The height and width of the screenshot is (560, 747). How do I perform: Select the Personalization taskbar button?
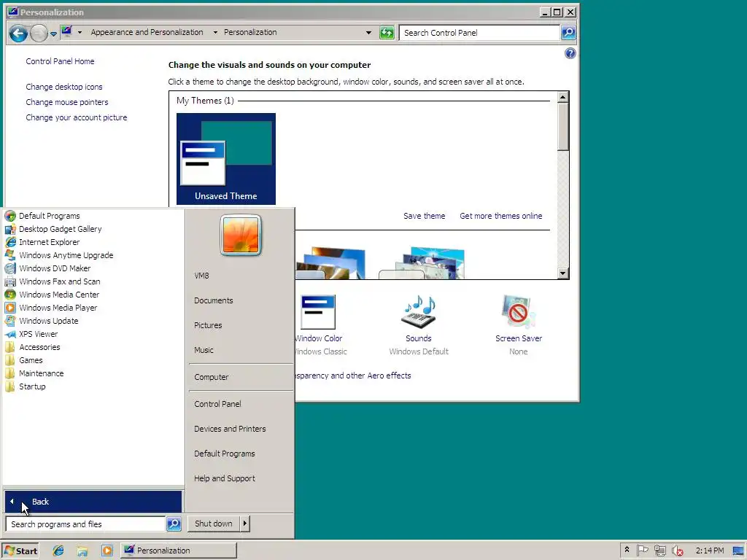[x=179, y=551]
